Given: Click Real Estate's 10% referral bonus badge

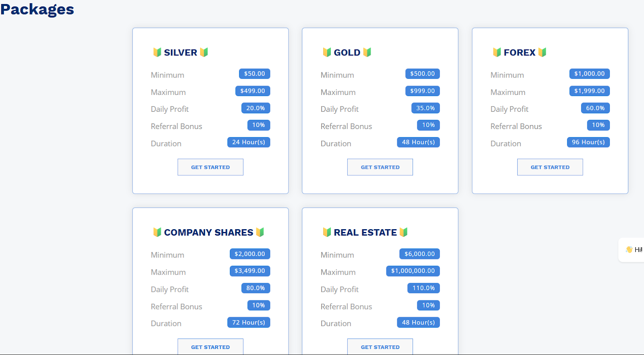Looking at the screenshot, I should tap(429, 306).
